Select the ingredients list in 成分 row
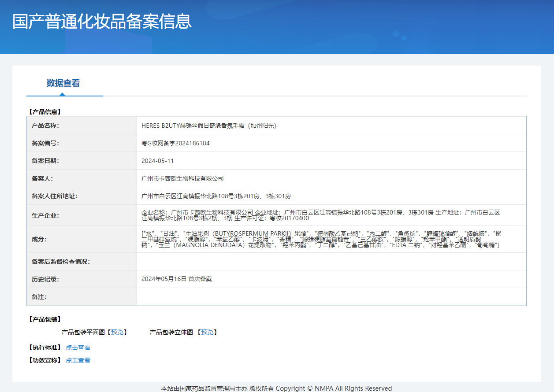Viewport: 554px width, 392px height. 321,239
